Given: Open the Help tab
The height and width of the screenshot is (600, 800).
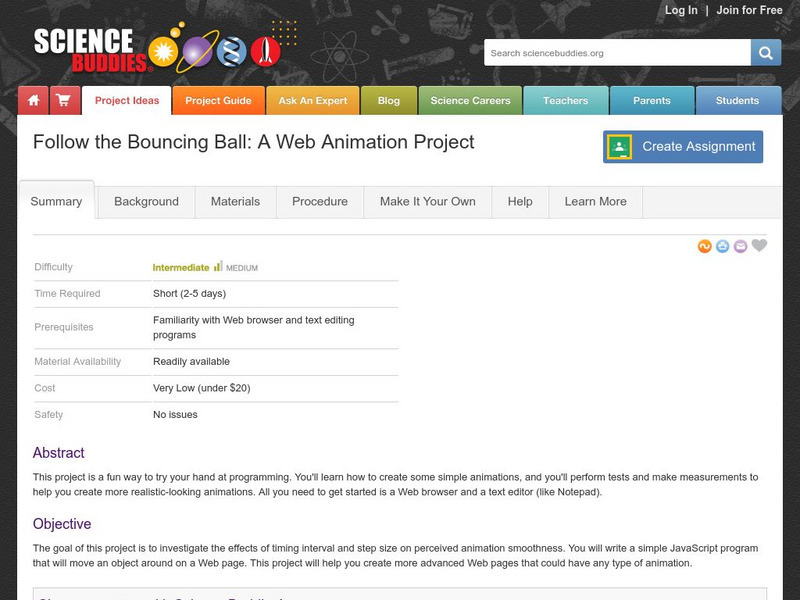Looking at the screenshot, I should pyautogui.click(x=520, y=202).
